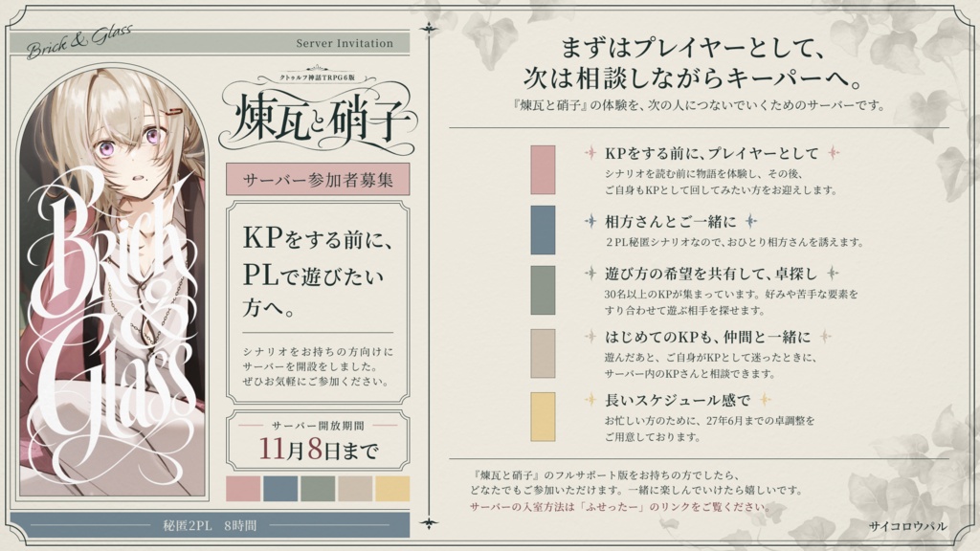Click the どなたでもご参加いただけます line
Viewport: 980px width, 551px height.
point(635,491)
